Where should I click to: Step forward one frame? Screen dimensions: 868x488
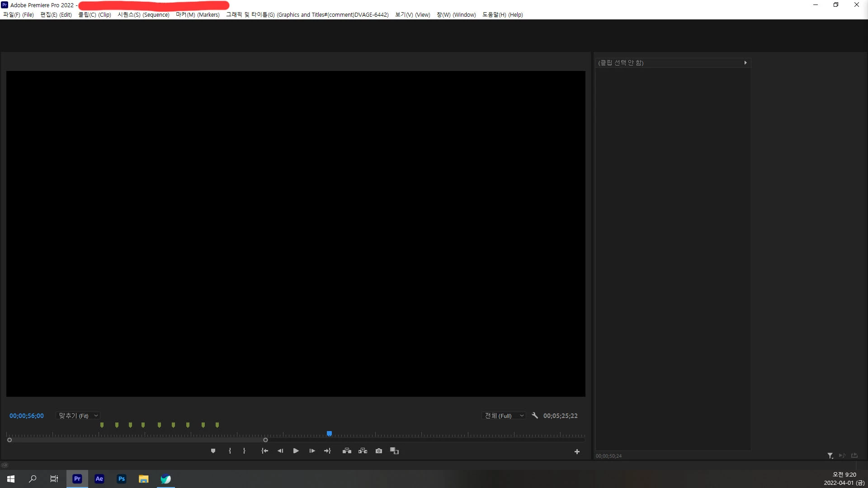pos(312,451)
